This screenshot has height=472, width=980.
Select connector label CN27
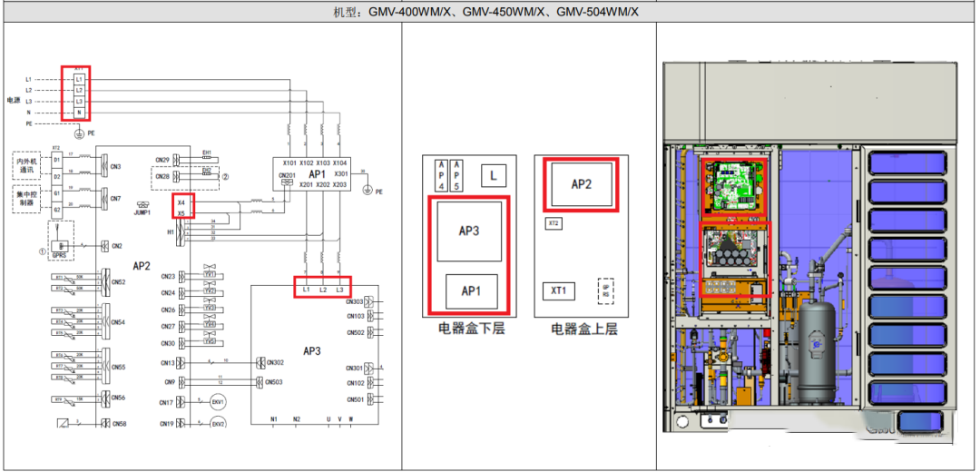168,327
